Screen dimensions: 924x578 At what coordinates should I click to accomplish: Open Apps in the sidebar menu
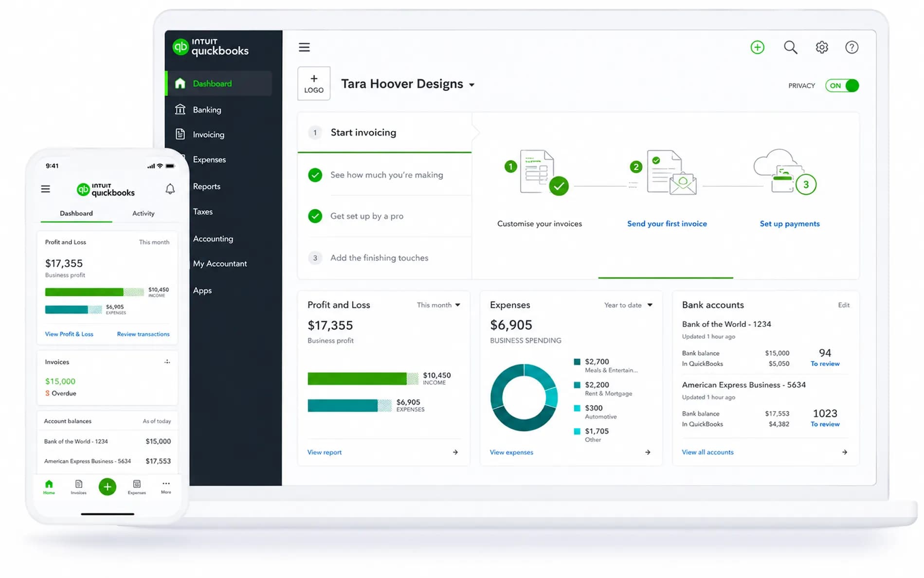(x=202, y=290)
